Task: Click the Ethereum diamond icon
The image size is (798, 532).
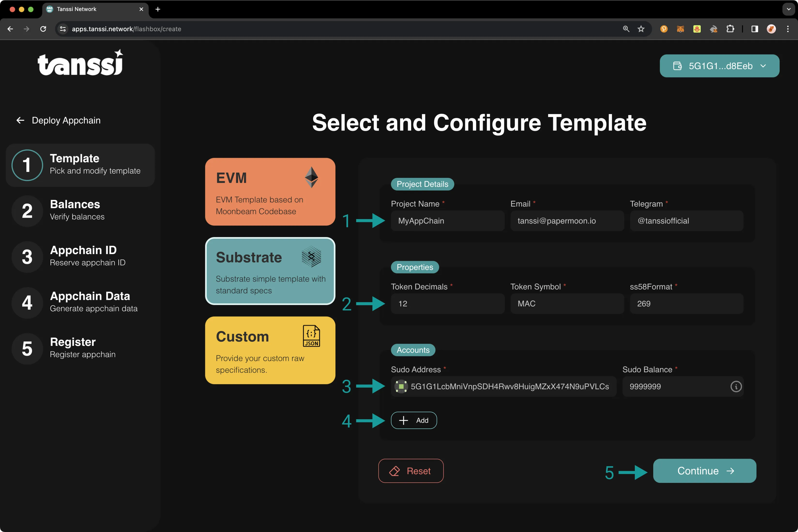Action: pyautogui.click(x=311, y=177)
